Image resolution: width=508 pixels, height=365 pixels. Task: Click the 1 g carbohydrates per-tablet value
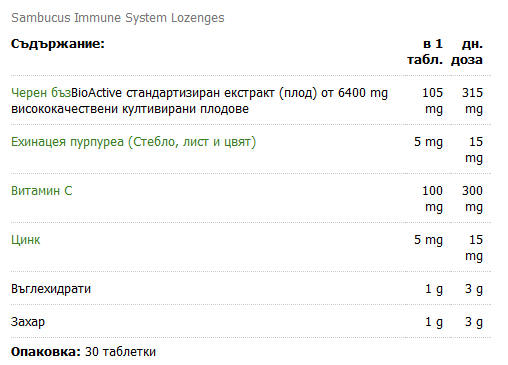(434, 289)
